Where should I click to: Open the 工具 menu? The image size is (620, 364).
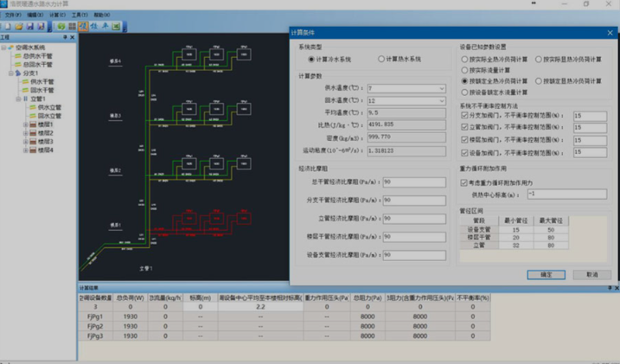(x=80, y=16)
